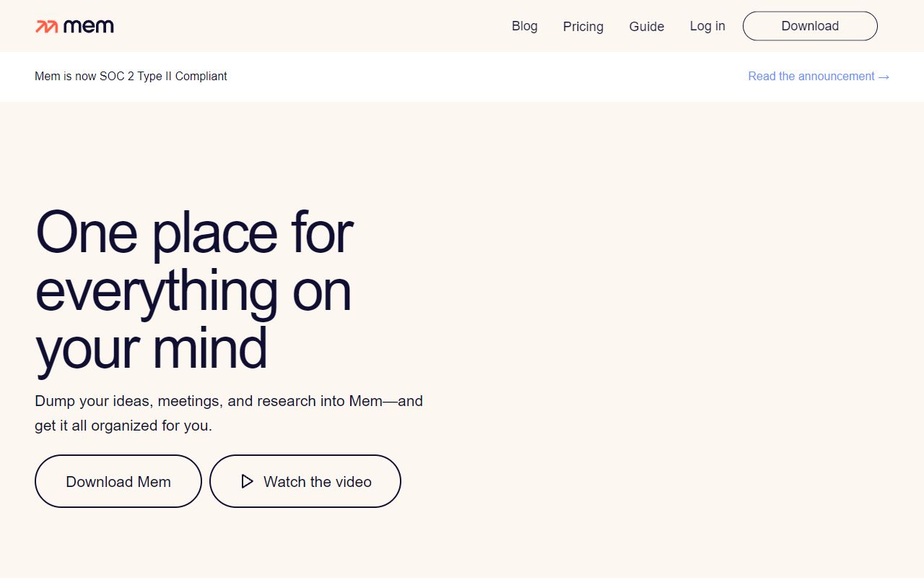The image size is (924, 578).
Task: Open the Blog page
Action: (525, 26)
